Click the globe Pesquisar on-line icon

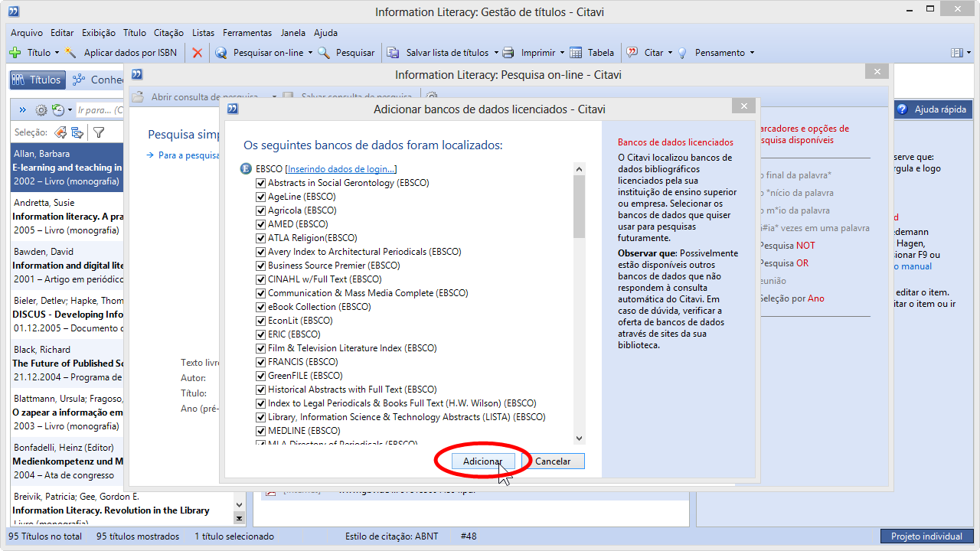point(221,53)
